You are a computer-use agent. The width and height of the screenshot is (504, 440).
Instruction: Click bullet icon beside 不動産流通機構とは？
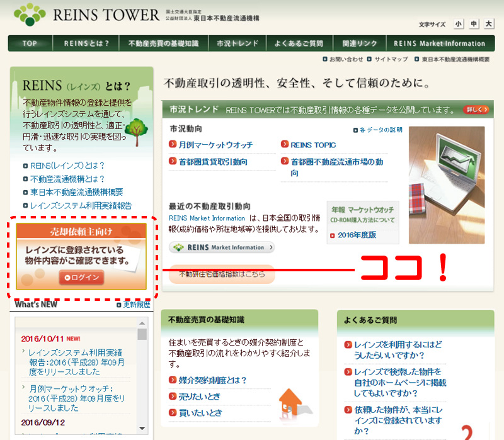25,179
